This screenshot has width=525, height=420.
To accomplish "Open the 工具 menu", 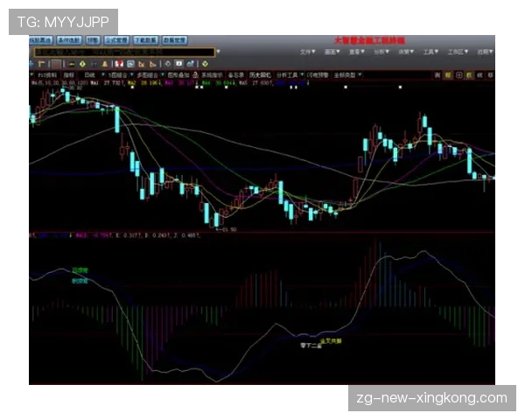I will click(x=430, y=52).
